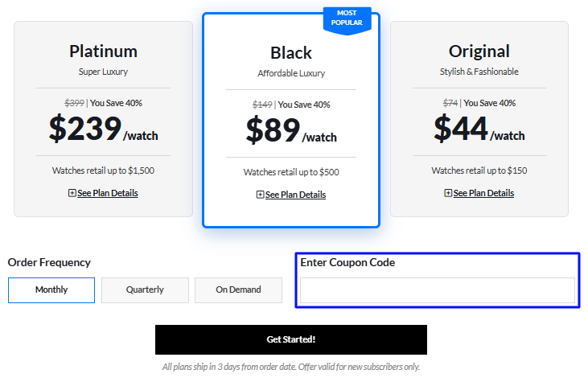Click the Most Popular badge
Viewport: 588px width, 382px height.
coord(347,18)
